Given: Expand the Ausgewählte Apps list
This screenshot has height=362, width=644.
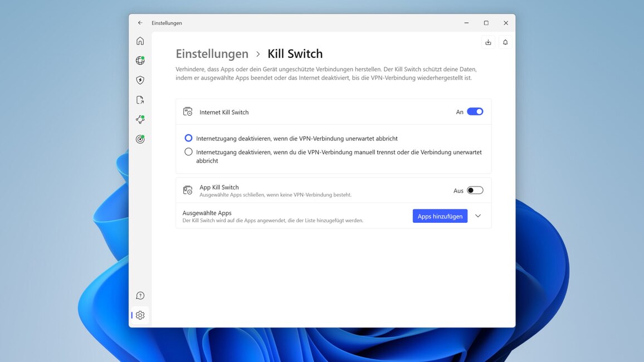Looking at the screenshot, I should click(478, 216).
